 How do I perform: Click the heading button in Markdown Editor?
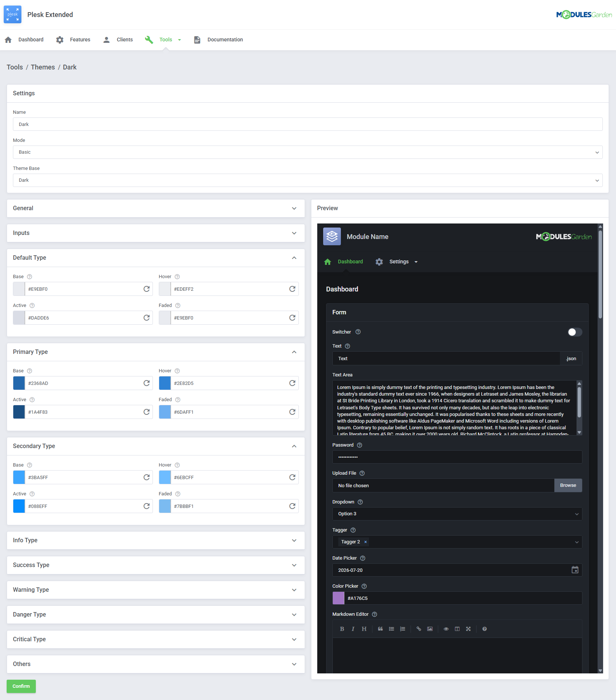364,629
